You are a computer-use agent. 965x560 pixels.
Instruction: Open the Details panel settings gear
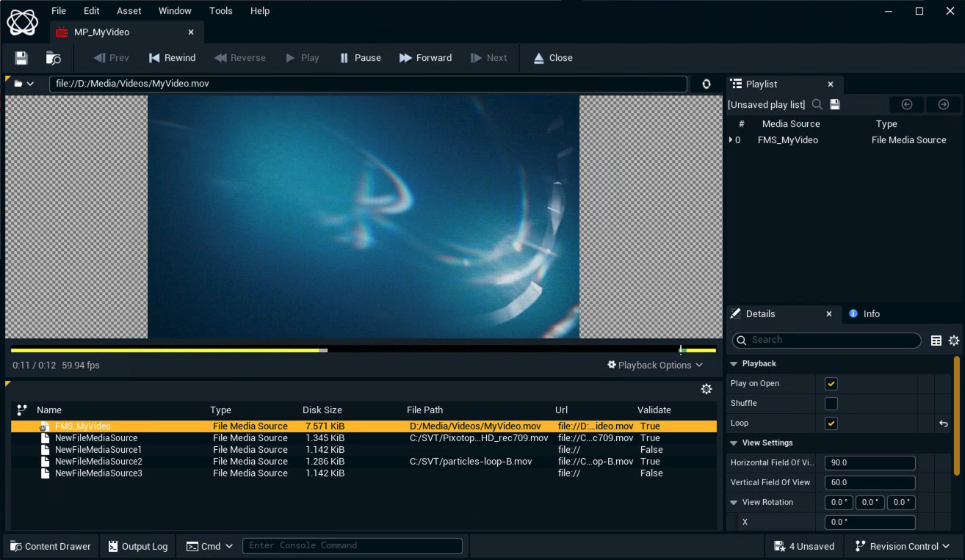[954, 341]
